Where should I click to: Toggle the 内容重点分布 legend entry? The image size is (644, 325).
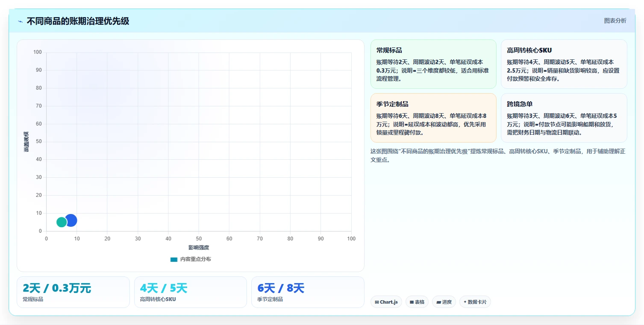point(191,259)
